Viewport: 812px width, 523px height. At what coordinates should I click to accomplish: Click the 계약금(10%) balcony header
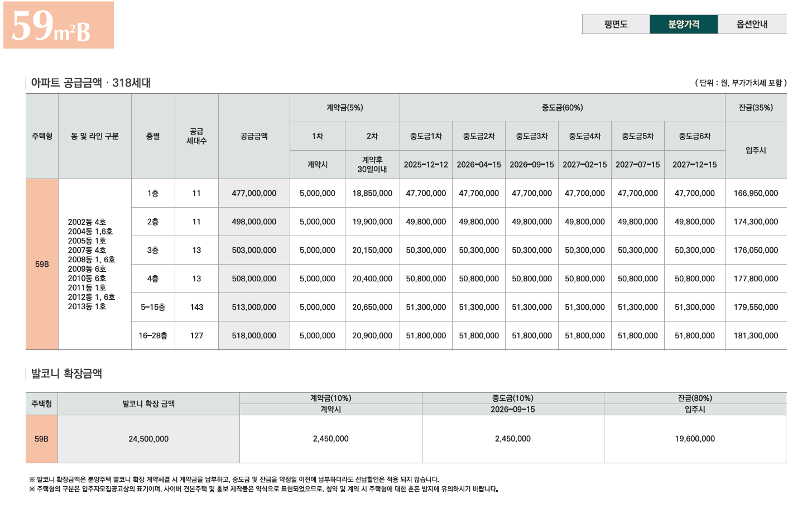click(330, 398)
